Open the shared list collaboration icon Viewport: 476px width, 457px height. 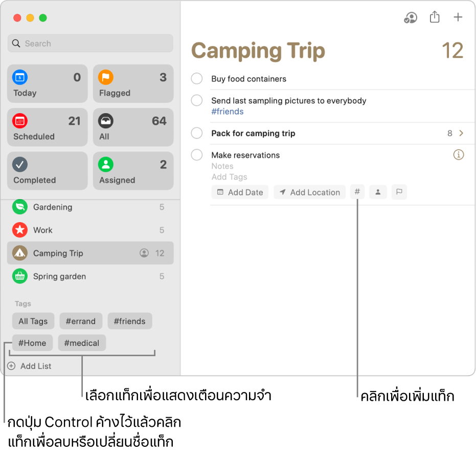410,18
